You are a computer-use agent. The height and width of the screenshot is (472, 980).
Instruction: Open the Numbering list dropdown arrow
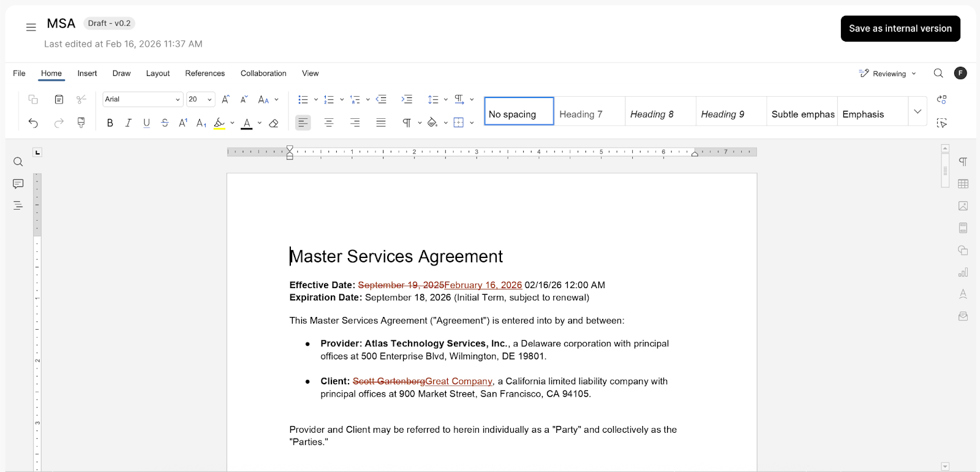coord(342,99)
